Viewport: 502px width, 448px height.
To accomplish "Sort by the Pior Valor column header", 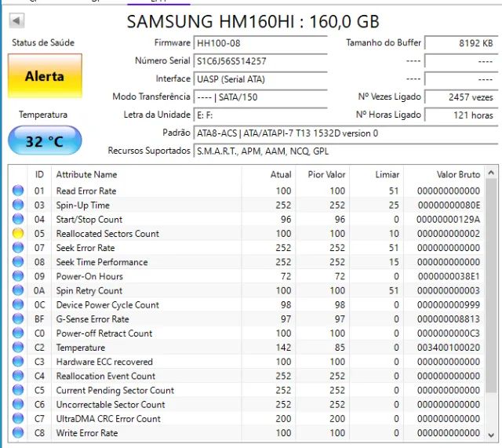I will 322,174.
